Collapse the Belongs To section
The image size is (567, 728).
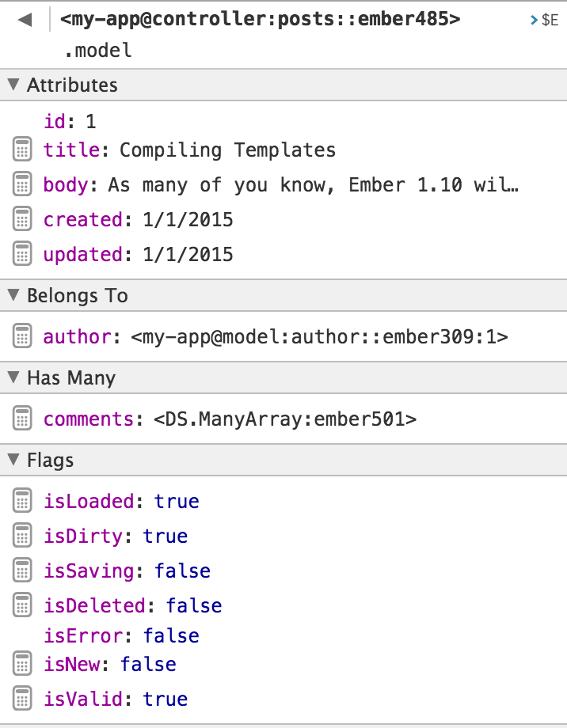click(x=13, y=295)
